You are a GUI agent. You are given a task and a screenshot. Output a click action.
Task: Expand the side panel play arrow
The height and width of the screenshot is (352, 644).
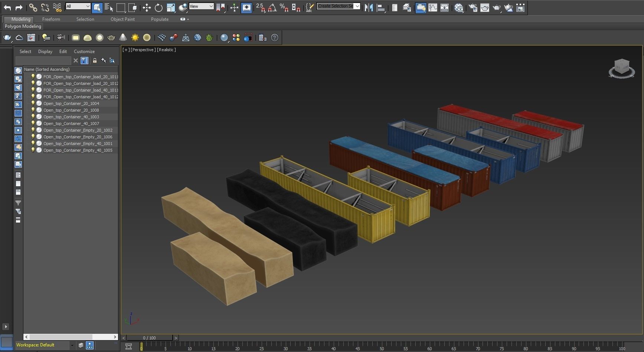[x=6, y=327]
